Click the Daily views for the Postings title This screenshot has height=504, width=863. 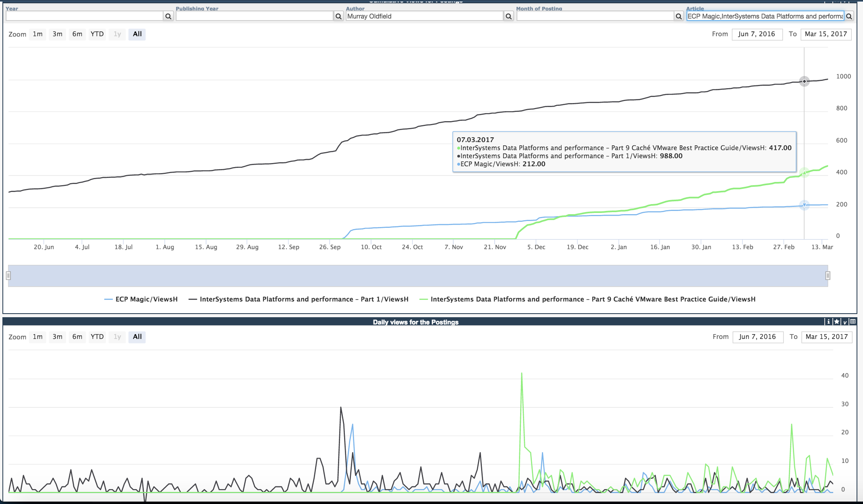[x=415, y=322]
